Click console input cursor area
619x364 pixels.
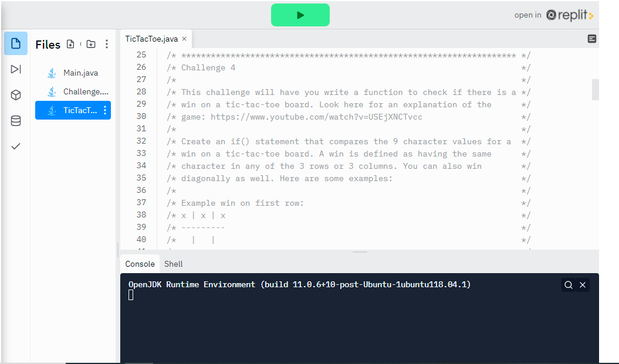point(131,295)
